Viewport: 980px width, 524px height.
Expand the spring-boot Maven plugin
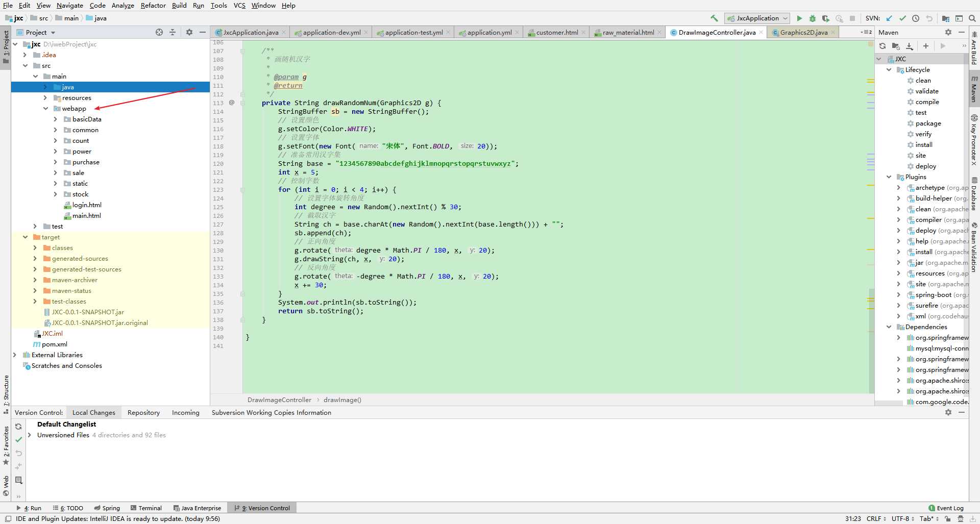[899, 295]
